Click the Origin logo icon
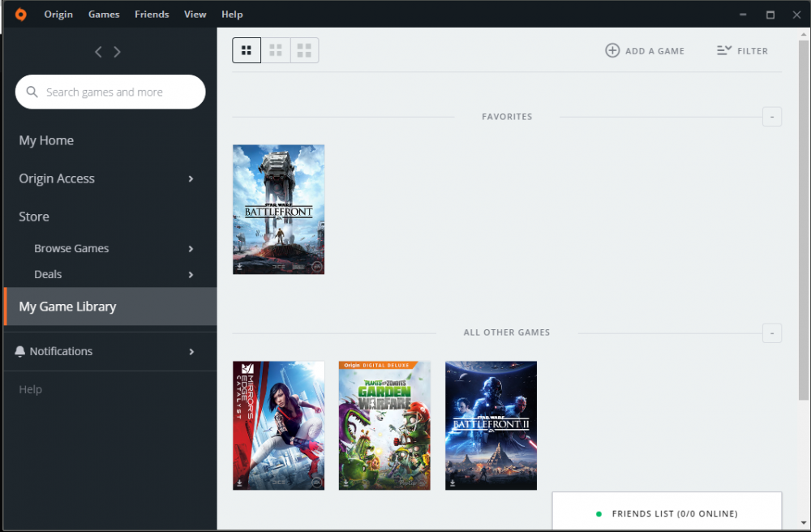Image resolution: width=811 pixels, height=532 pixels. click(x=21, y=15)
